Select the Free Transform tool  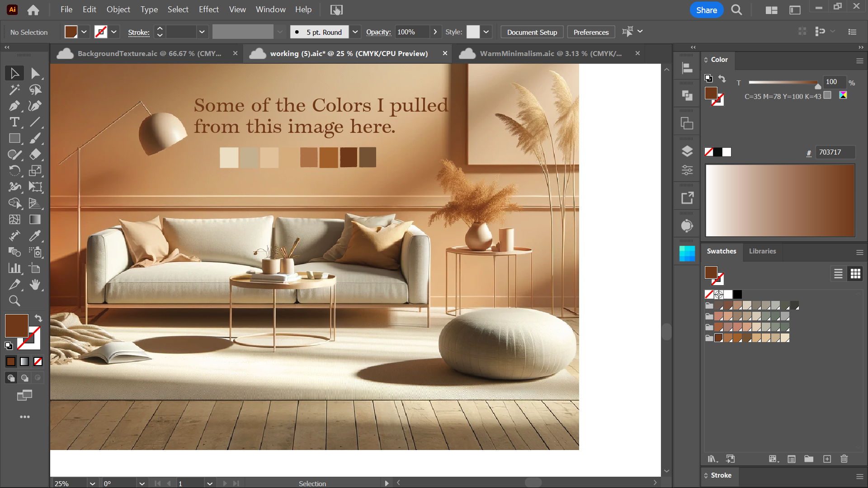(35, 187)
